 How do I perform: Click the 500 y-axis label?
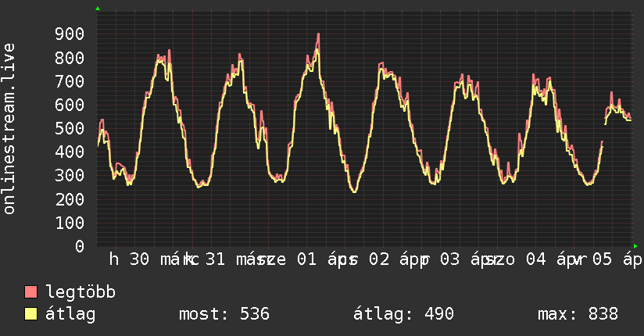click(70, 129)
